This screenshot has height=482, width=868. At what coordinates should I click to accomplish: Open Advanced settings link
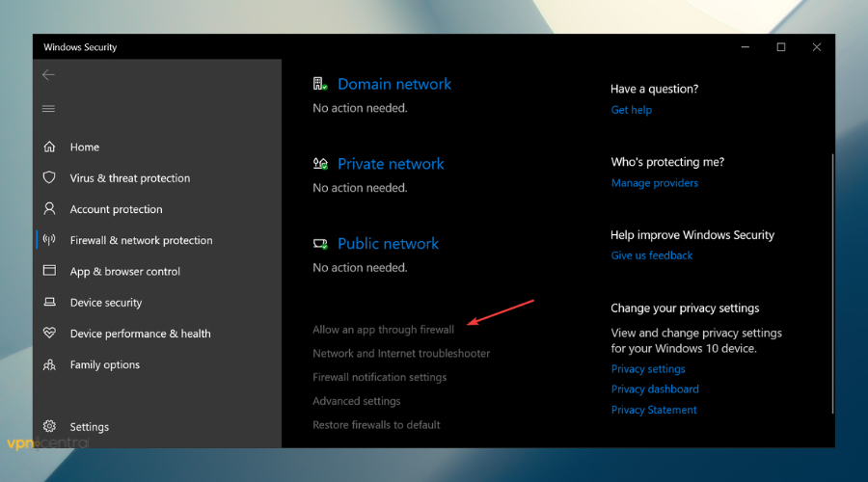point(356,401)
